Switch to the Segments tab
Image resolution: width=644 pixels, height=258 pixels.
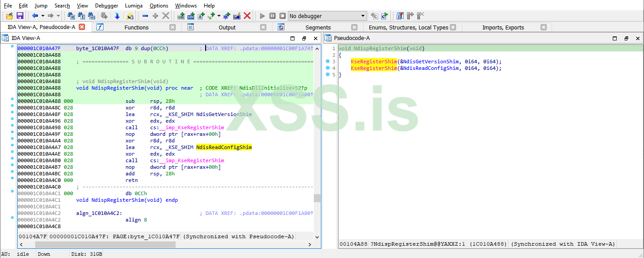tap(318, 27)
